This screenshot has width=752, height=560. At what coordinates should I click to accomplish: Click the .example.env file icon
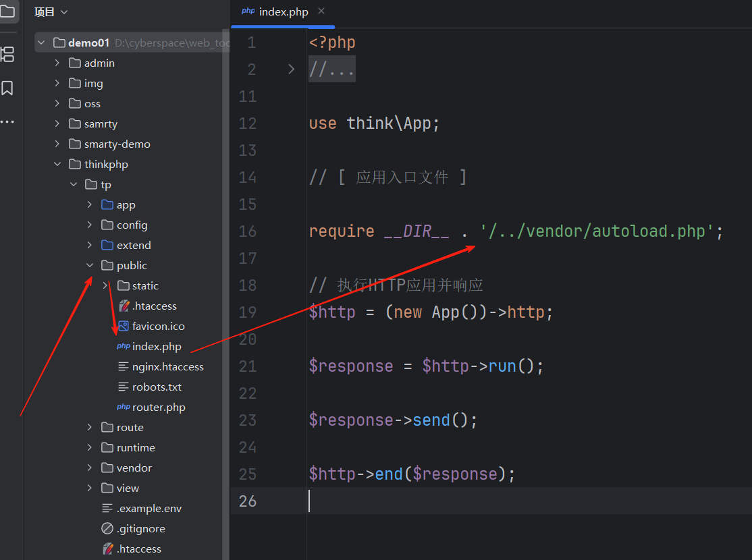tap(107, 508)
